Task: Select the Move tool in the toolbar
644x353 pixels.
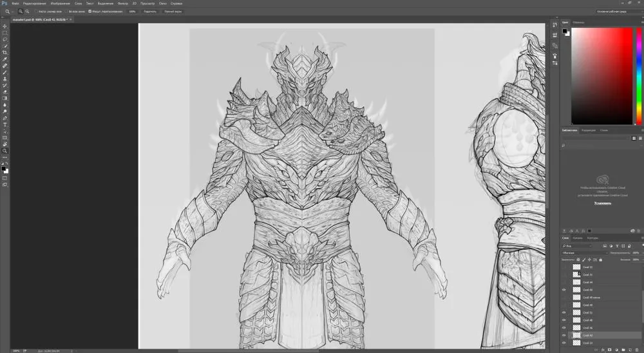Action: (5, 26)
